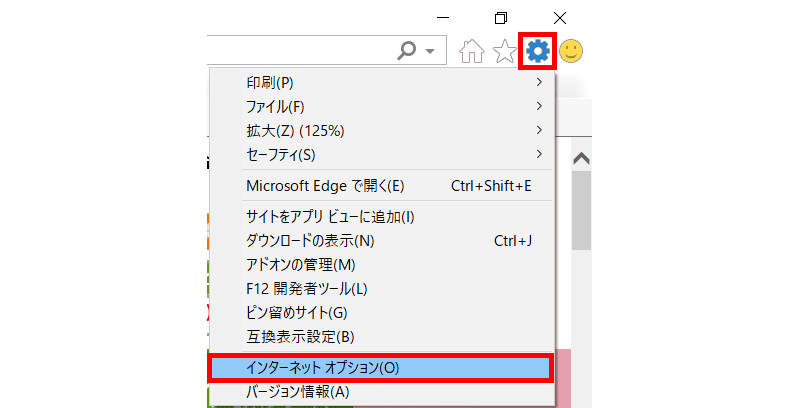Click the search magnifier icon

pyautogui.click(x=407, y=50)
